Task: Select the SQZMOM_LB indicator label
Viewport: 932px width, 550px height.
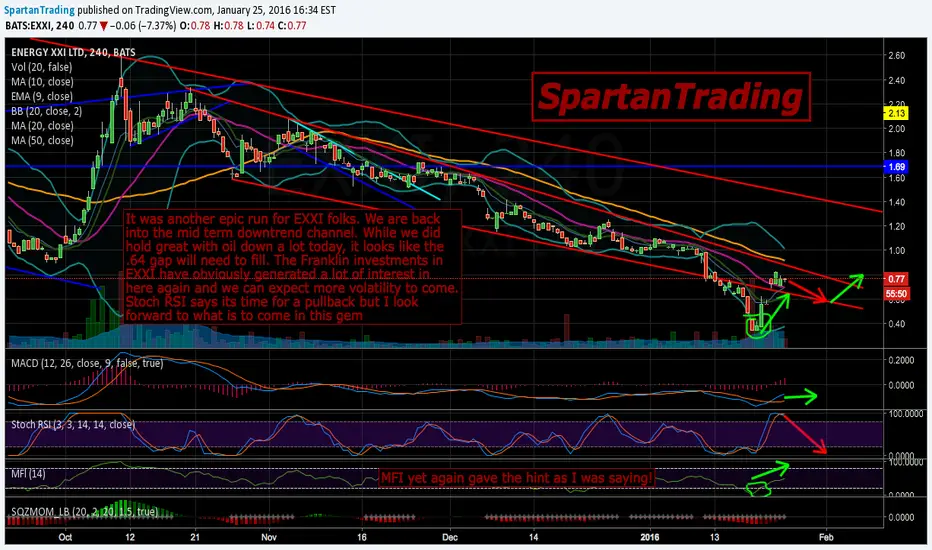Action: [x=84, y=511]
